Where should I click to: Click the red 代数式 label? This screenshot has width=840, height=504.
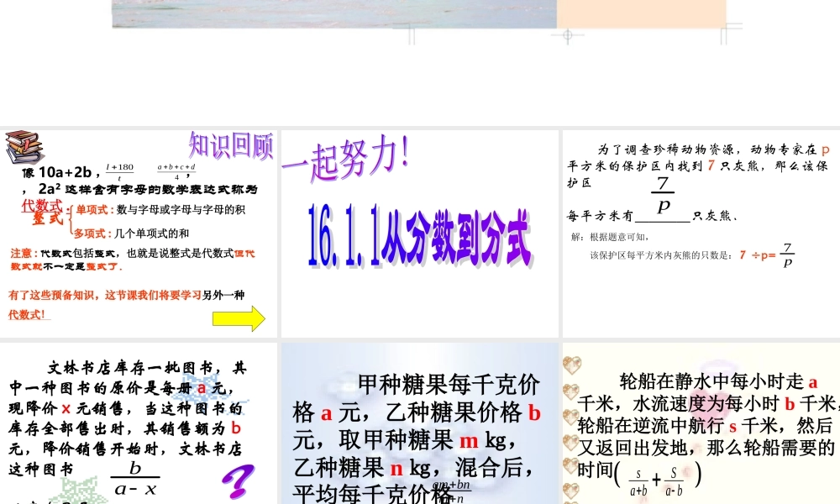42,206
